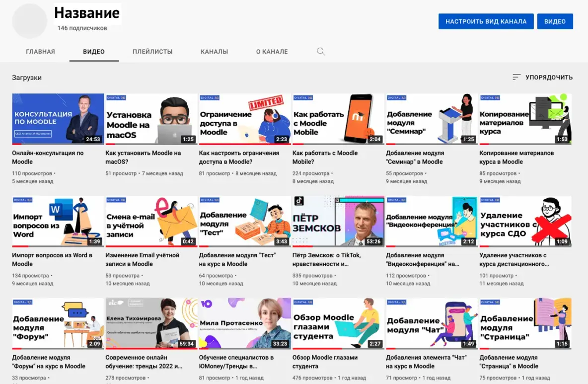Screen dimensions: 588x384
Task: Open the Мила Протасенко video thumbnail
Action: click(x=244, y=323)
